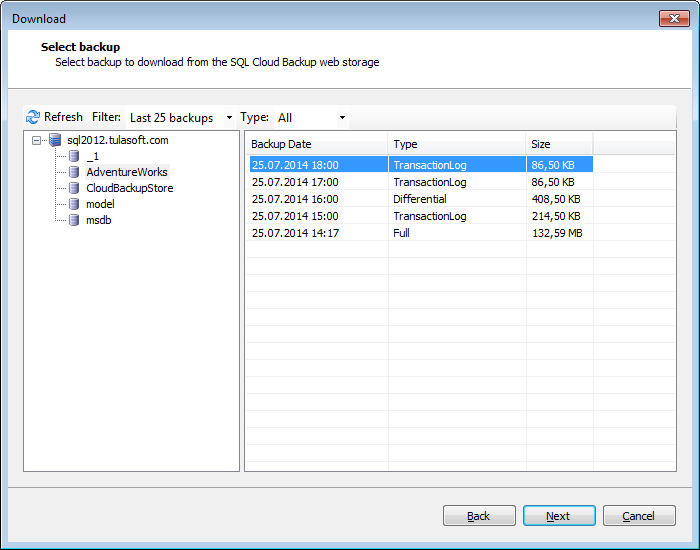Collapse the sql2012.tulasoft.com server node

36,141
